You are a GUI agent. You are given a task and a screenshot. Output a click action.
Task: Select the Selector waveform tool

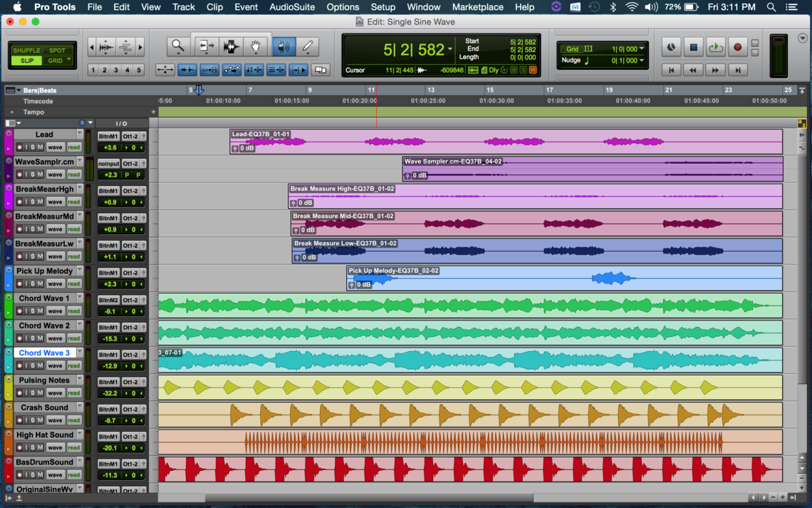(x=231, y=46)
